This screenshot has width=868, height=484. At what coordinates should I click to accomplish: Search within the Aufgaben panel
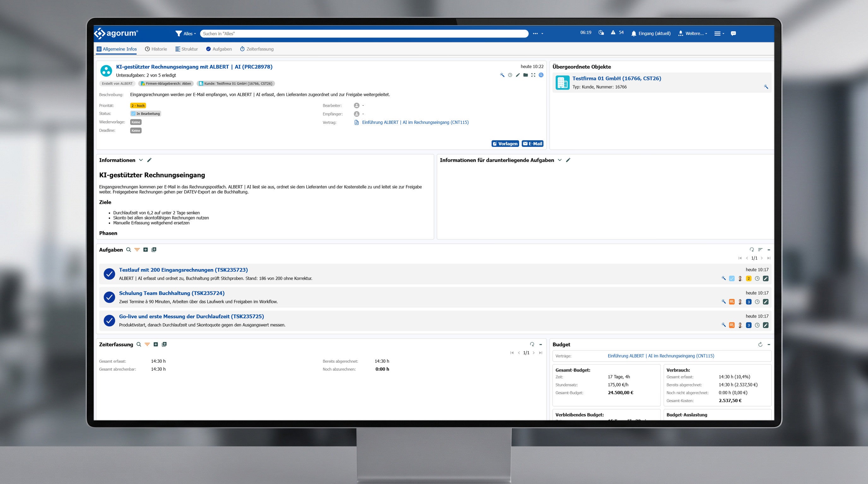(x=128, y=250)
